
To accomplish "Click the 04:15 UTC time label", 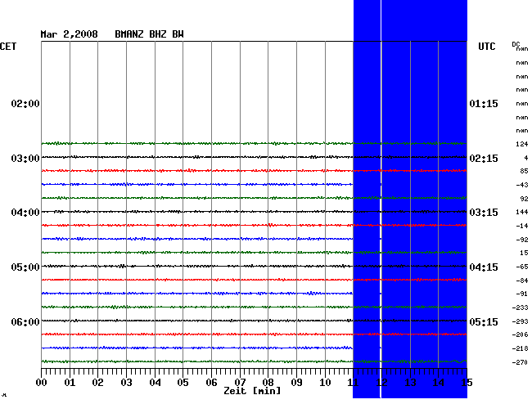I will click(484, 267).
